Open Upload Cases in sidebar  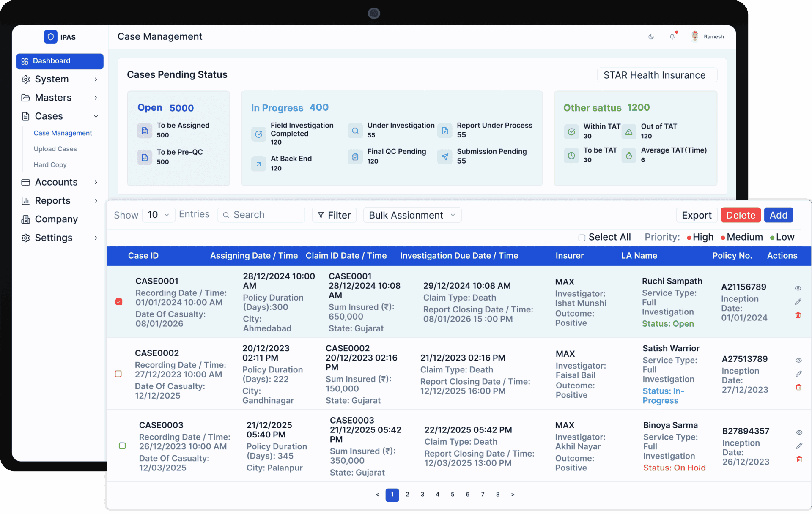click(x=55, y=149)
